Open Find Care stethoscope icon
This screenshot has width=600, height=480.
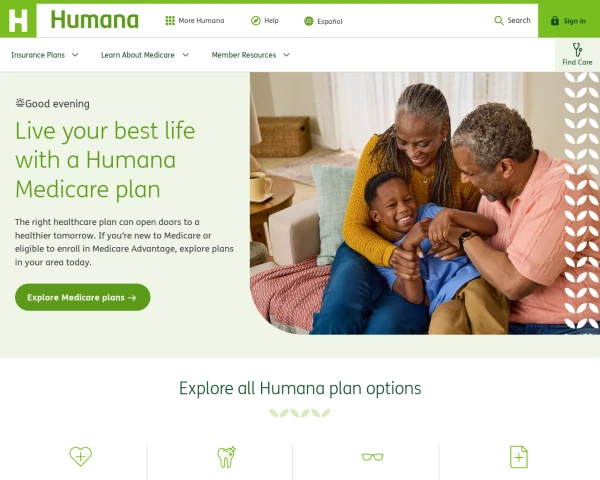[577, 50]
